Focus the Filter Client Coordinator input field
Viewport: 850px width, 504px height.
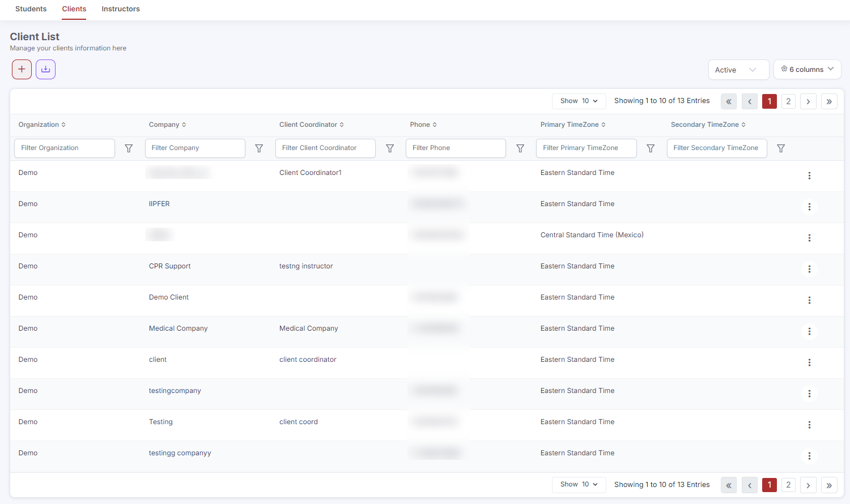[x=325, y=148]
